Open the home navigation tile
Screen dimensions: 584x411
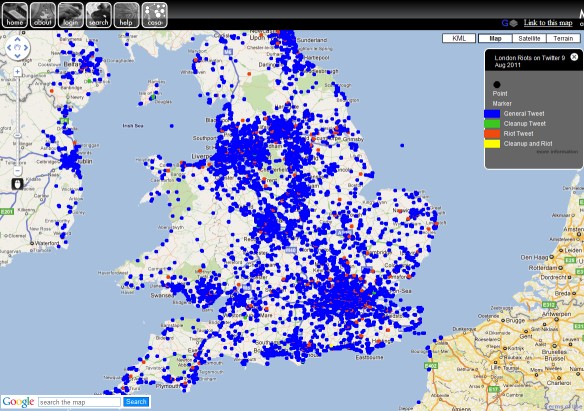click(15, 15)
